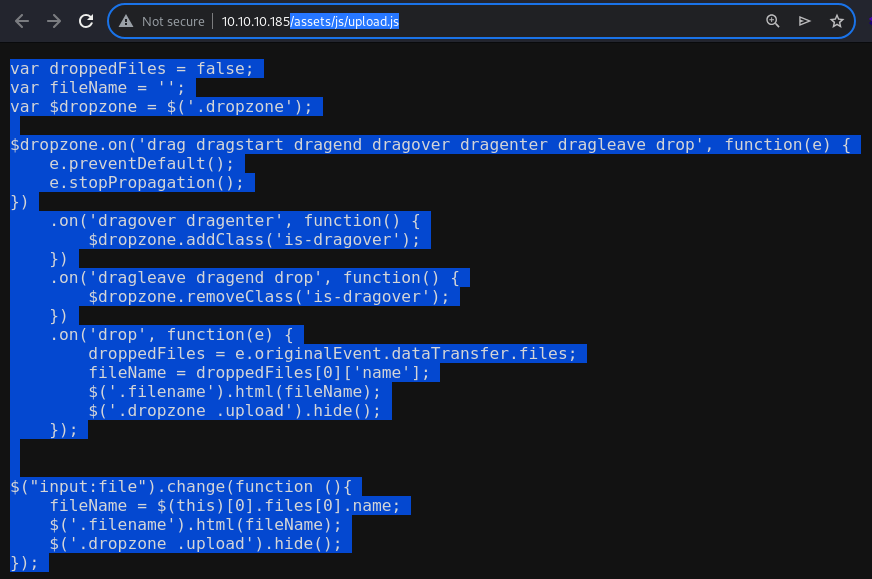Click the addClass('is-dragover') line
This screenshot has height=579, width=872.
254,240
